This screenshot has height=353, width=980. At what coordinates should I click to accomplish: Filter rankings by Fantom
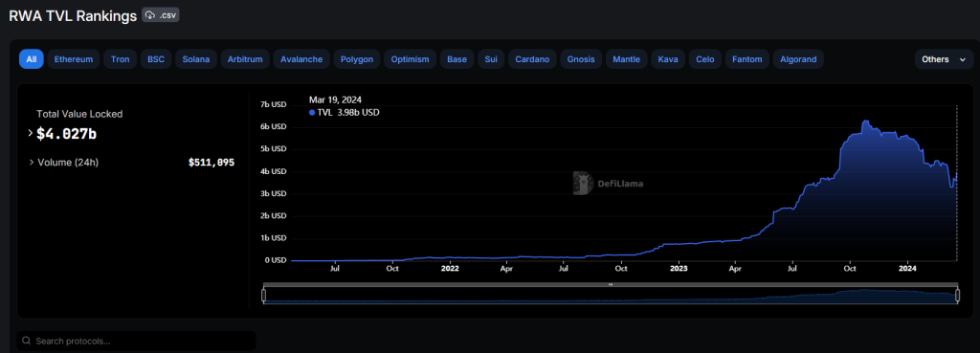pos(746,59)
